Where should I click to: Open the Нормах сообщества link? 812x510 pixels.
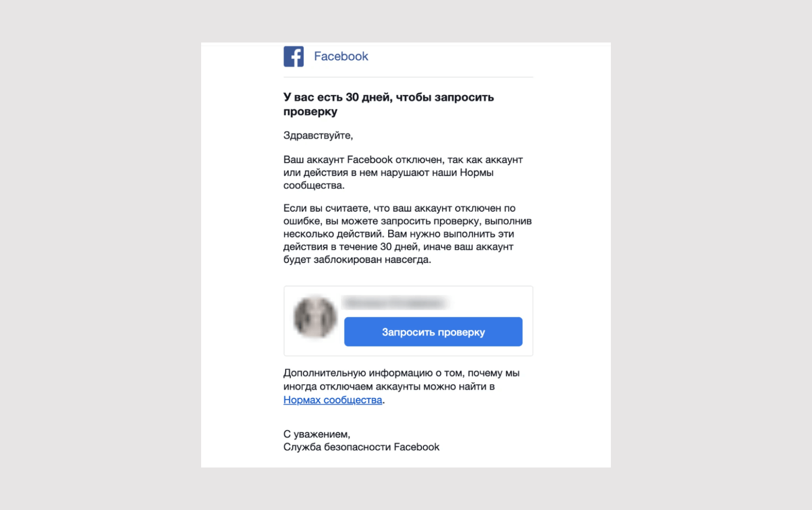[333, 400]
